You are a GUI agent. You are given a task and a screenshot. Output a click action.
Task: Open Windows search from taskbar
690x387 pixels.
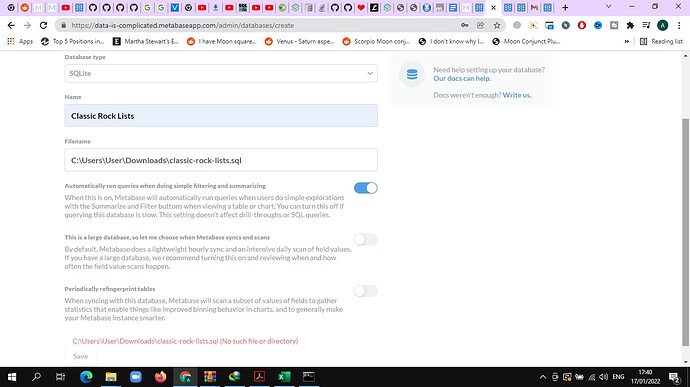(37, 377)
